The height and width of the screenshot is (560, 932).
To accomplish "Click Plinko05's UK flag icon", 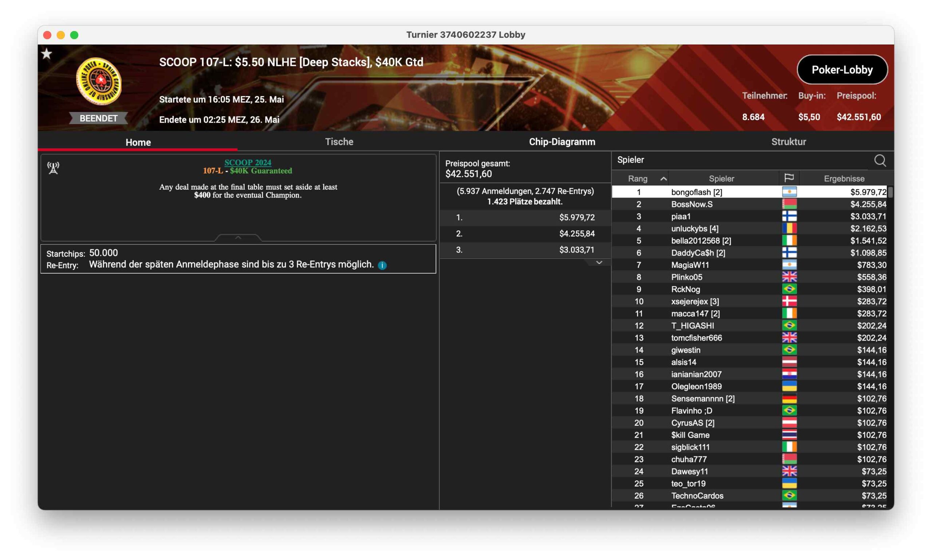I will (x=789, y=277).
